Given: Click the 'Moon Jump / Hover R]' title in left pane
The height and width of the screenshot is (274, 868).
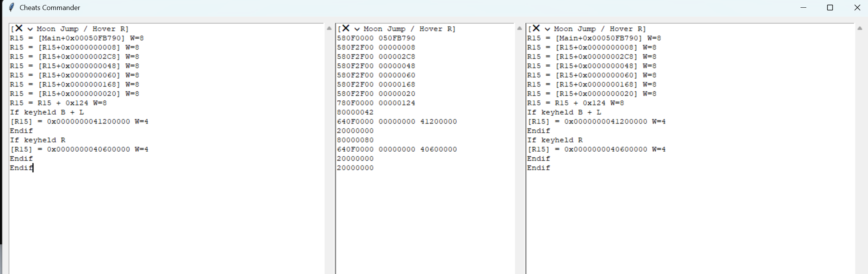Looking at the screenshot, I should click(x=83, y=29).
